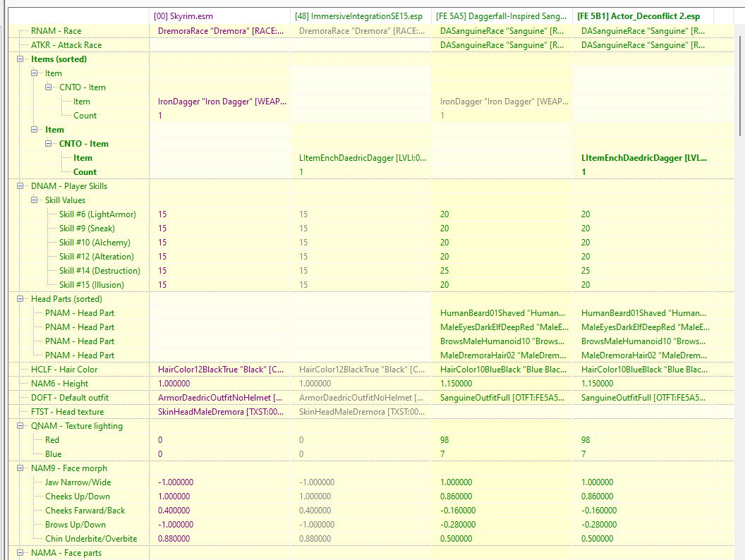Click DASanguineRace RNAM cell in Actor_Deconflict column
This screenshot has width=745, height=560.
pyautogui.click(x=643, y=31)
